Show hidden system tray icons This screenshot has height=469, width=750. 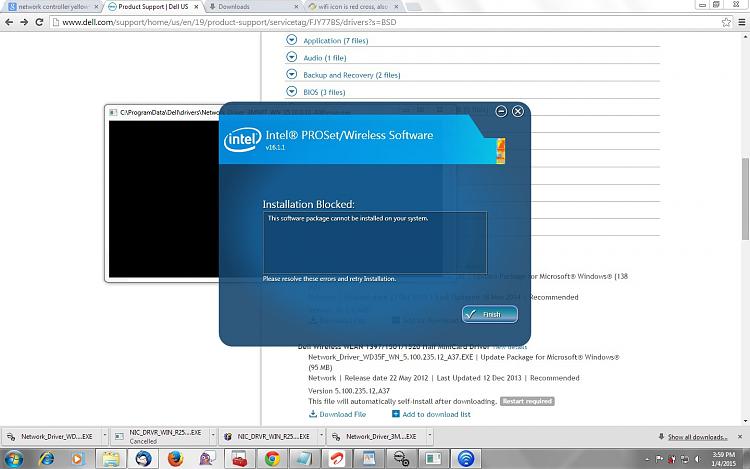point(647,459)
